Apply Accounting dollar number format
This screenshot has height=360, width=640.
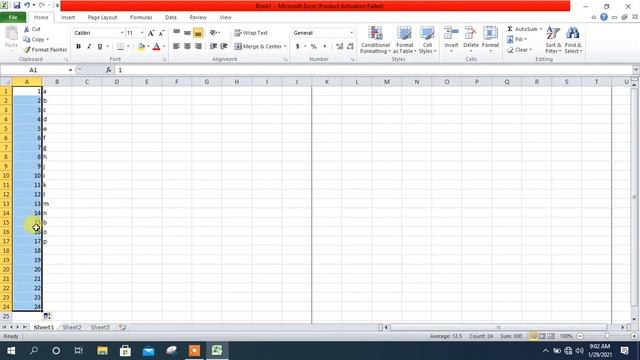298,47
